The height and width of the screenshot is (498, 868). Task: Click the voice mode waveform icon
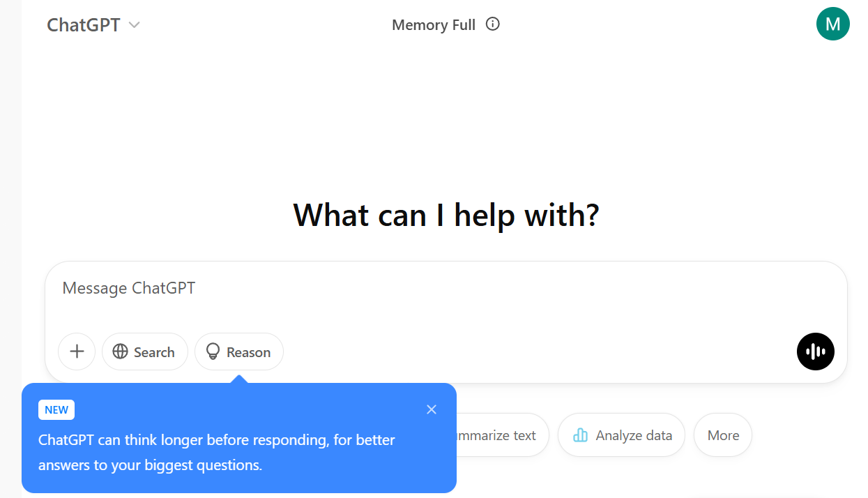point(815,352)
